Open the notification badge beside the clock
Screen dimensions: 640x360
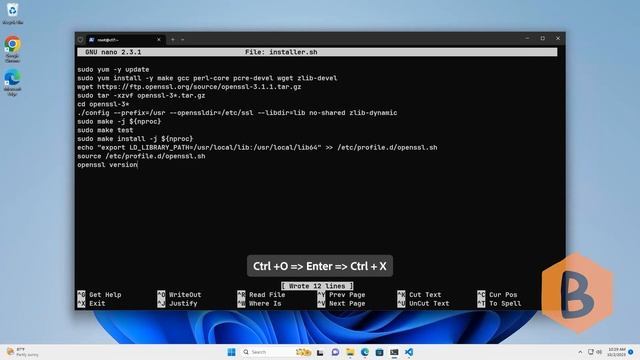point(631,352)
